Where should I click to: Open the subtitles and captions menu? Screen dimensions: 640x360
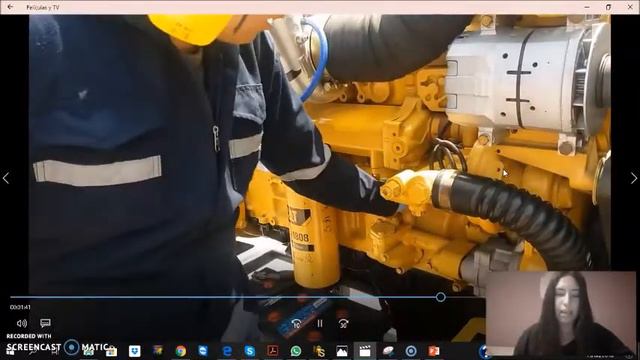45,323
